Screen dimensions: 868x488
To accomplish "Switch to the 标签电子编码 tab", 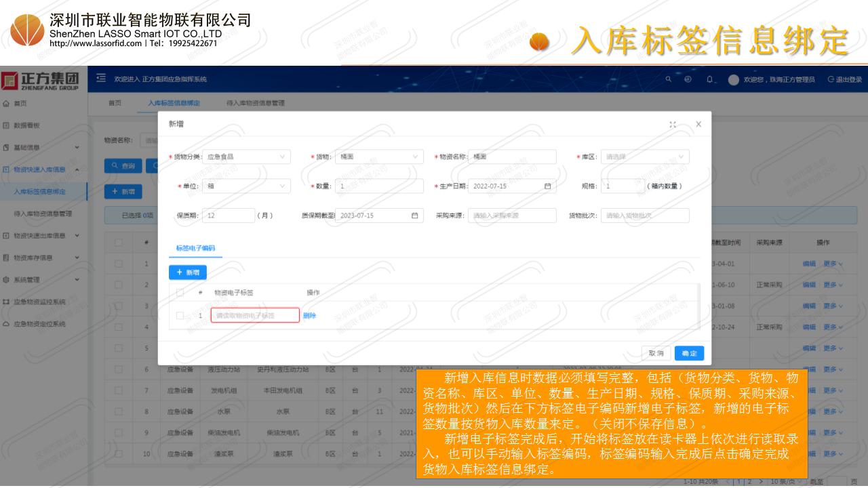I will [x=195, y=248].
